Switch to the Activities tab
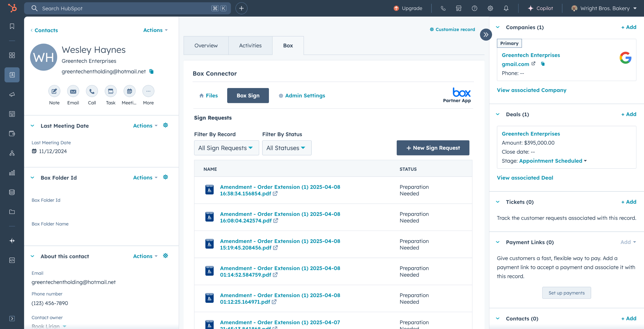This screenshot has width=644, height=329. coord(250,46)
